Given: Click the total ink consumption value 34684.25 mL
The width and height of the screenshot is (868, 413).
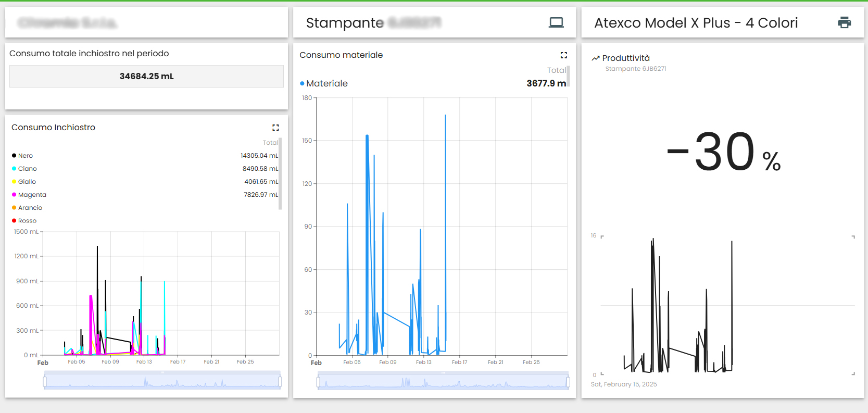Looking at the screenshot, I should click(146, 76).
